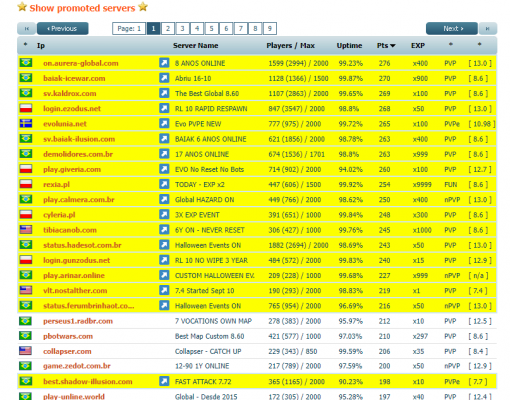Go to page 6
The image size is (510, 400).
[x=226, y=29]
